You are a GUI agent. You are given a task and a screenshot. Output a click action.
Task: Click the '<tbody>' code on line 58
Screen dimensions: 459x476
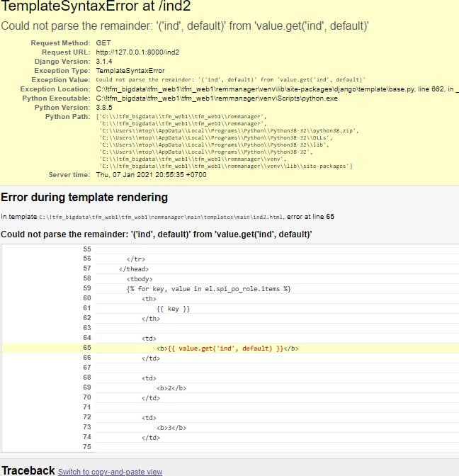point(140,279)
